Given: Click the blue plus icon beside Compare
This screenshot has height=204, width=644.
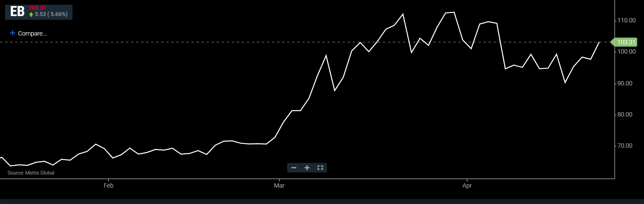Looking at the screenshot, I should [12, 33].
